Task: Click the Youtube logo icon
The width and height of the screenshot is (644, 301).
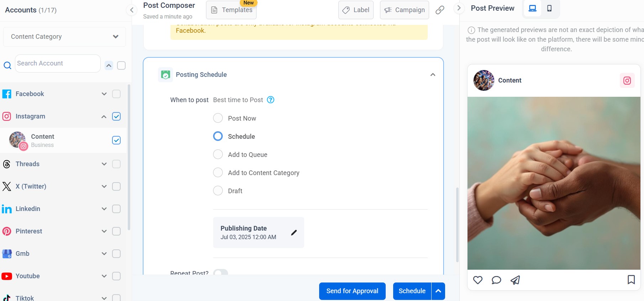Action: (7, 276)
